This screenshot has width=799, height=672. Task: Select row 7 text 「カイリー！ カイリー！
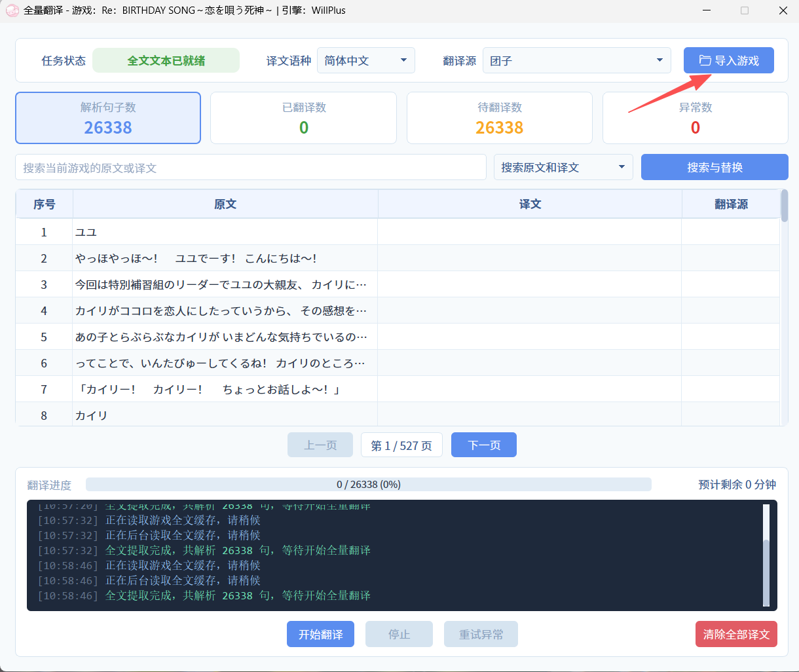[208, 389]
